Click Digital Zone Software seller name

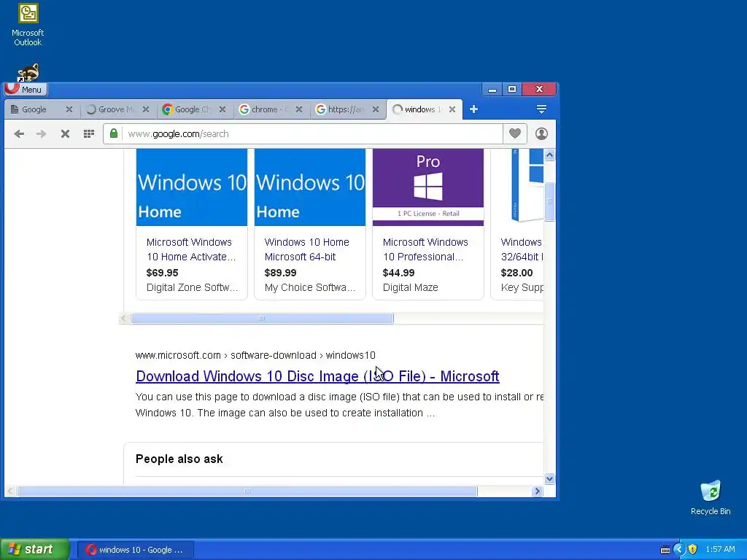tap(192, 287)
